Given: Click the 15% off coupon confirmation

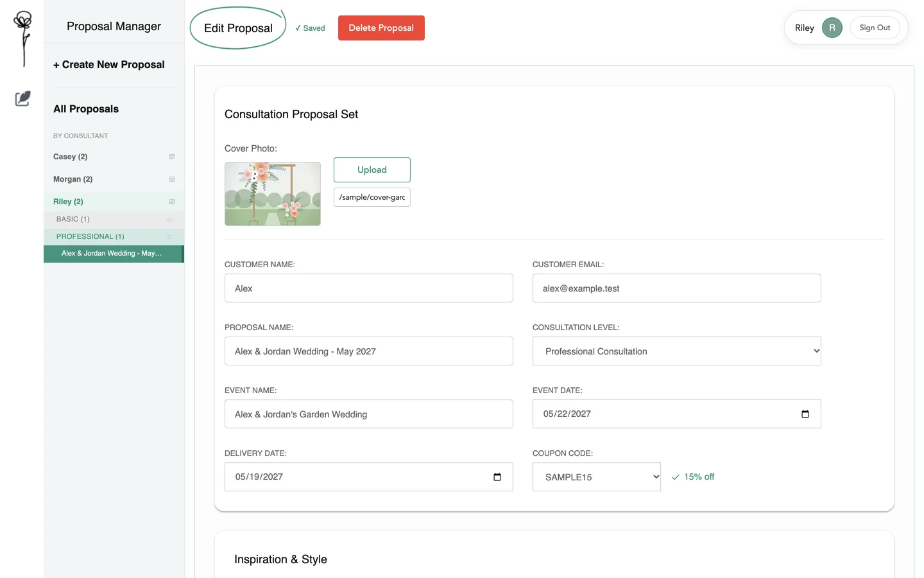Looking at the screenshot, I should (693, 477).
